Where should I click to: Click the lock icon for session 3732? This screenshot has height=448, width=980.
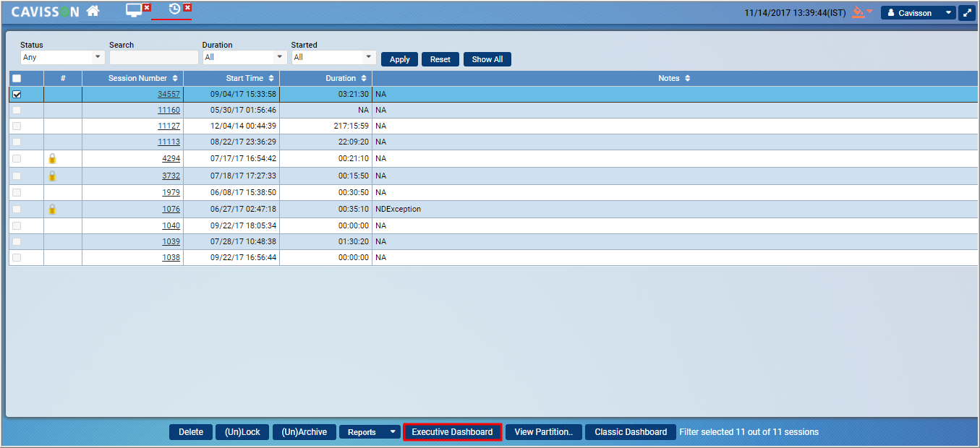(52, 176)
